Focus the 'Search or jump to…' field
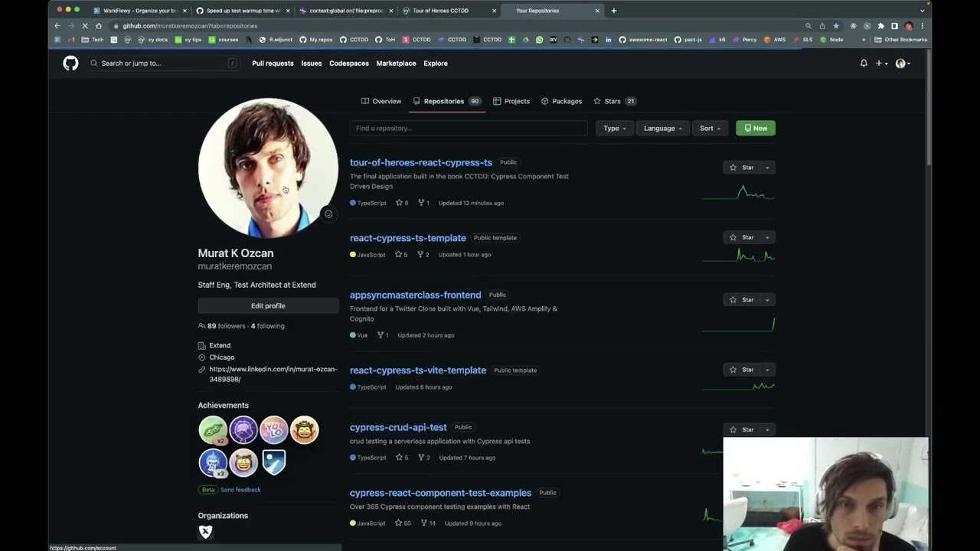 click(x=164, y=64)
